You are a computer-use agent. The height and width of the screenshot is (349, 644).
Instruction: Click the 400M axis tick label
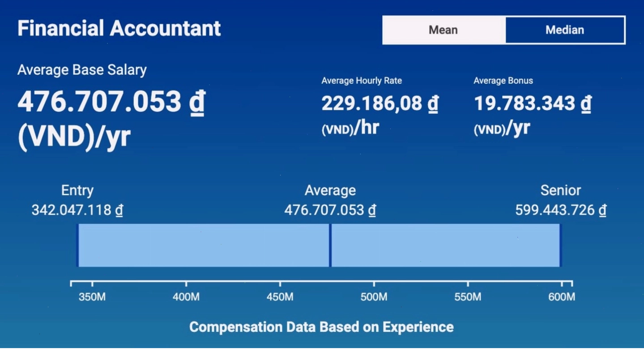coord(186,297)
